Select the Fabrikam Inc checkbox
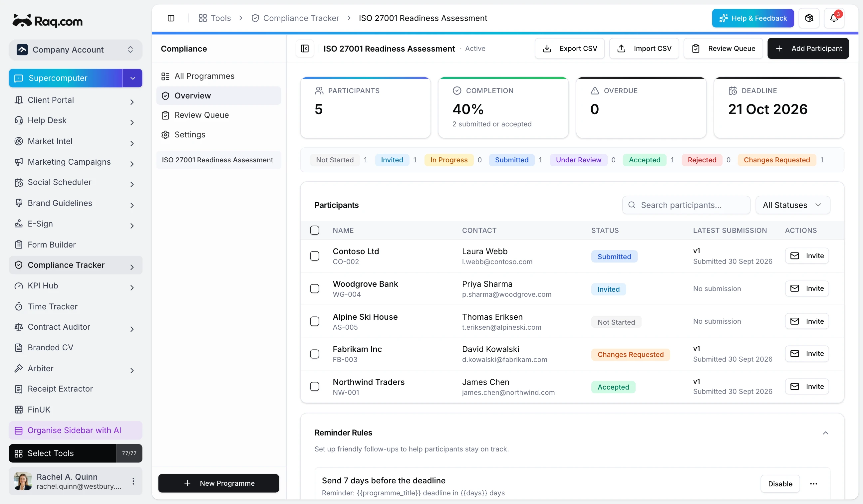 tap(314, 354)
